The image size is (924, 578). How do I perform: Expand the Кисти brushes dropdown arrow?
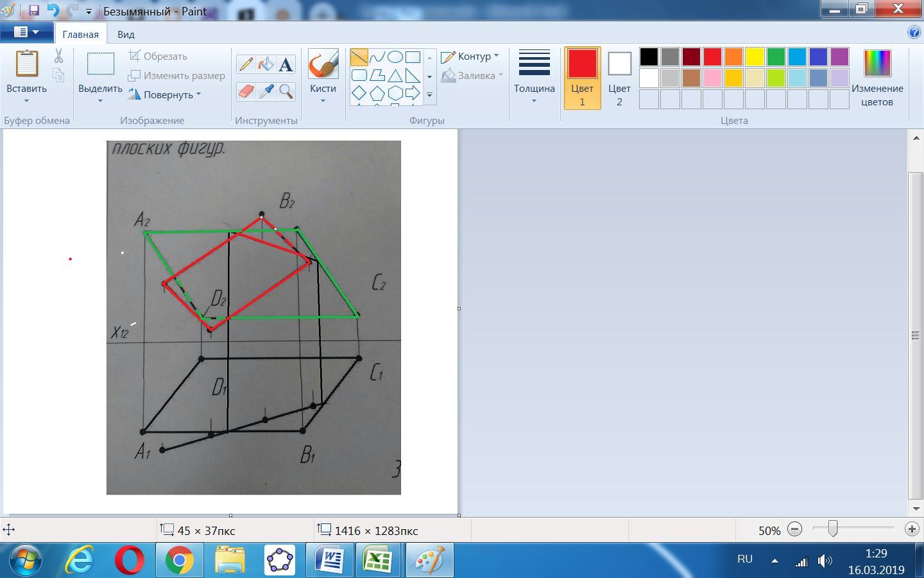point(323,101)
